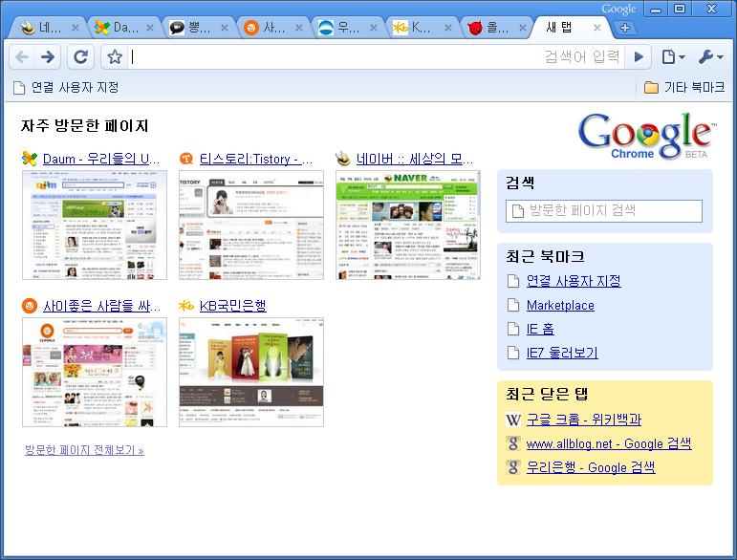Minimize the Chrome window
Screen dimensions: 737x560
(x=656, y=9)
